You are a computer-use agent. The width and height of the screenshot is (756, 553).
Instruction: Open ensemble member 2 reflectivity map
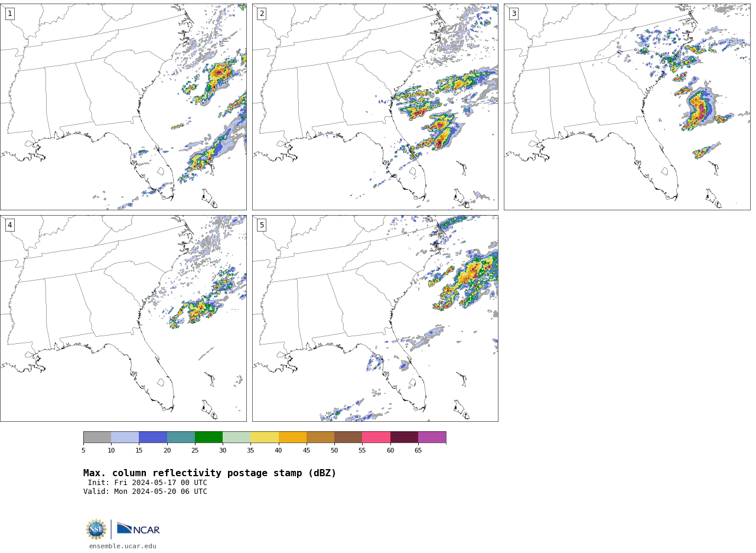pos(375,107)
